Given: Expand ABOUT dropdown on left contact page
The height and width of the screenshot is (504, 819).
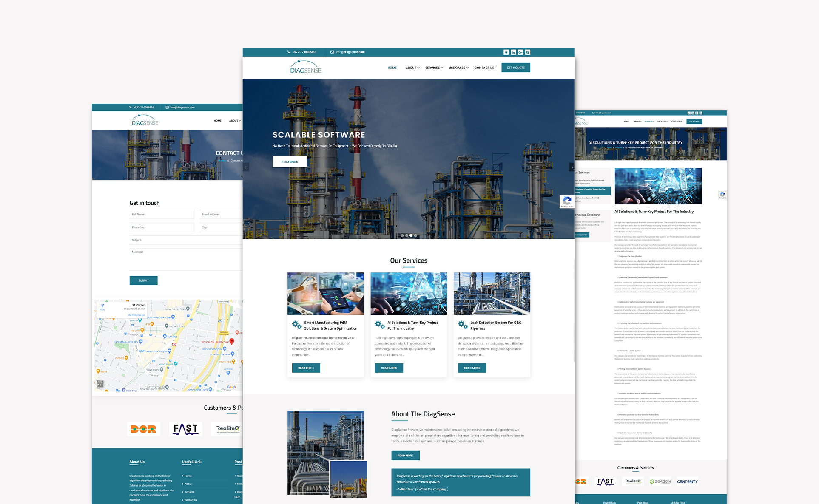Looking at the screenshot, I should tap(235, 121).
